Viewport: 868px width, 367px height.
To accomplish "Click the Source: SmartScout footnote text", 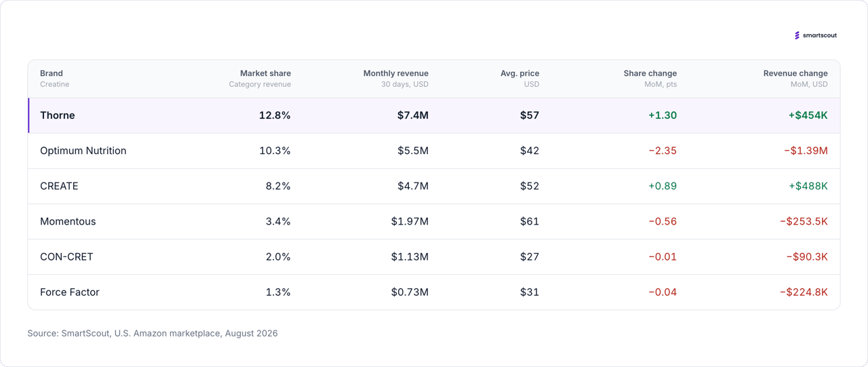I will [x=153, y=333].
